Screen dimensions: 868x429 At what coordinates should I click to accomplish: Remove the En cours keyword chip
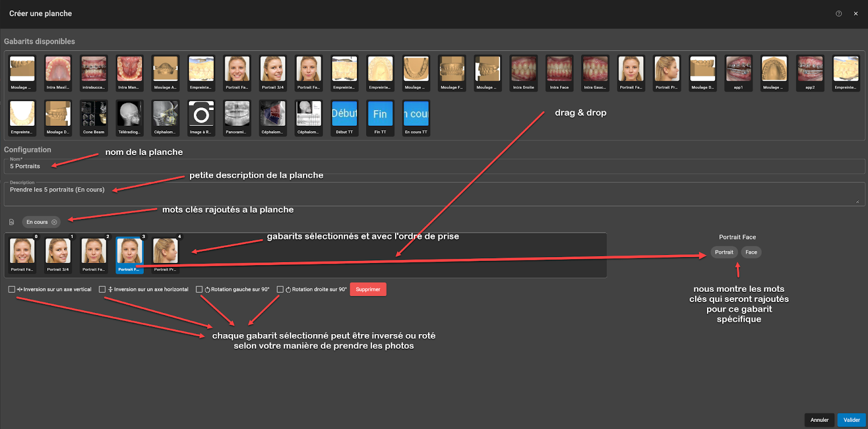pos(54,222)
